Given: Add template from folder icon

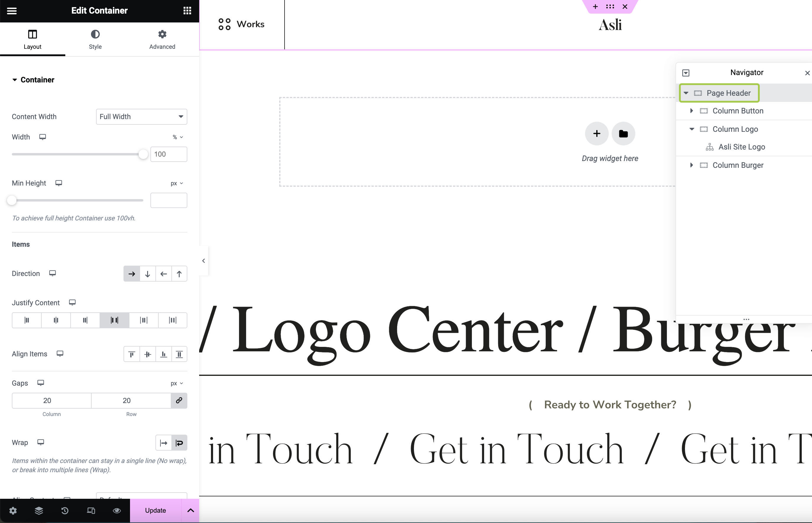Looking at the screenshot, I should point(623,134).
